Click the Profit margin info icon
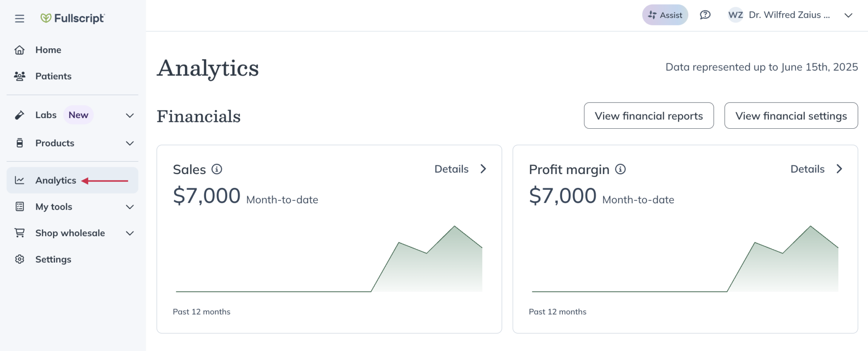The height and width of the screenshot is (351, 868). point(620,169)
